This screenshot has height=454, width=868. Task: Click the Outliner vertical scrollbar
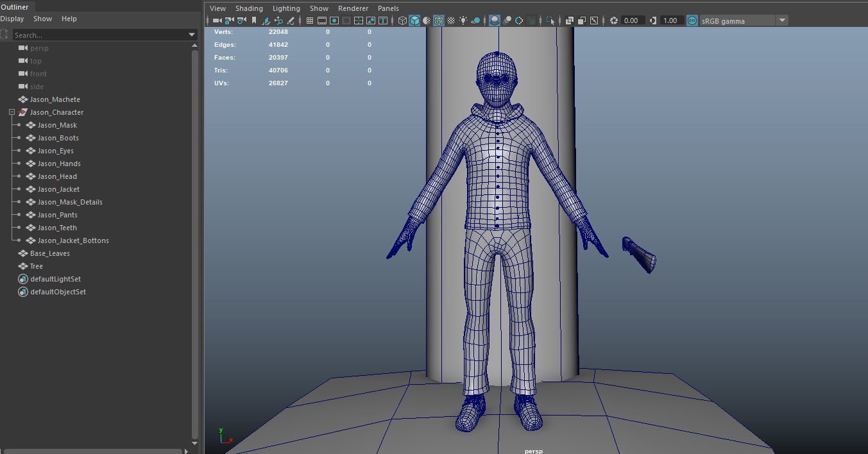[x=195, y=244]
